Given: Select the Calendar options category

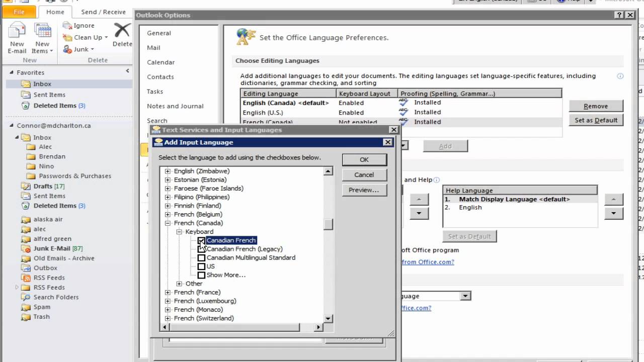Looking at the screenshot, I should pyautogui.click(x=160, y=62).
